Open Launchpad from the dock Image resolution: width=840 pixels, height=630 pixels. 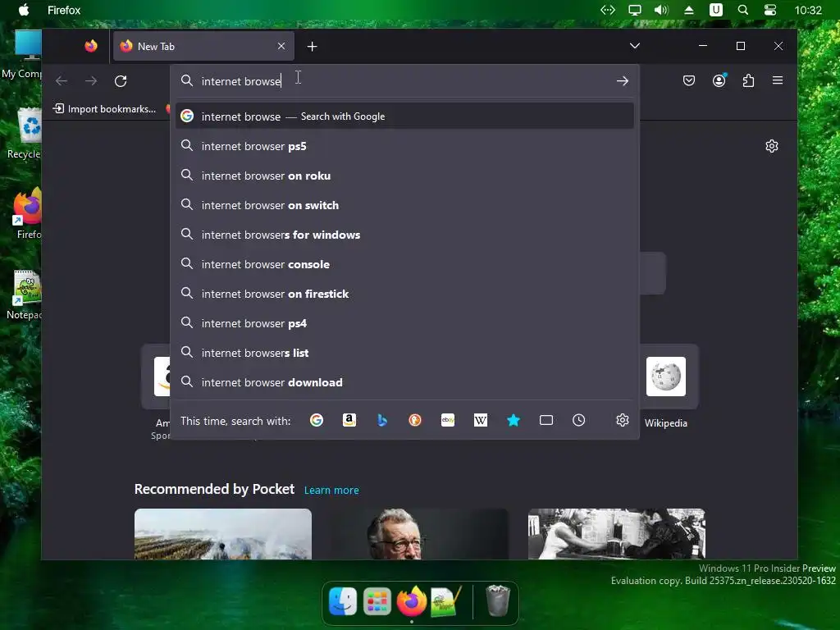pos(377,601)
